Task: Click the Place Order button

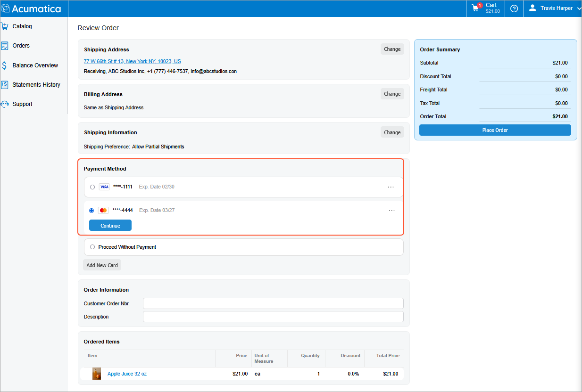Action: point(495,130)
